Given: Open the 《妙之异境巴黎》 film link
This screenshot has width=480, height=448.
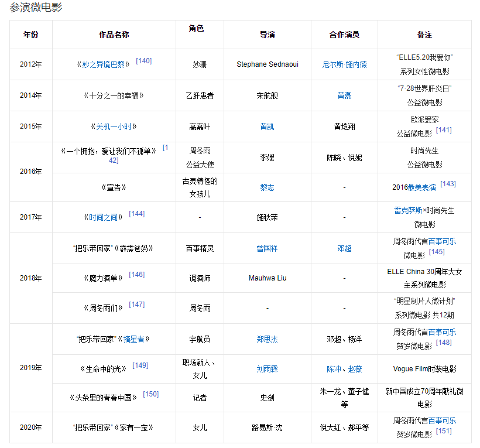Looking at the screenshot, I should (103, 64).
